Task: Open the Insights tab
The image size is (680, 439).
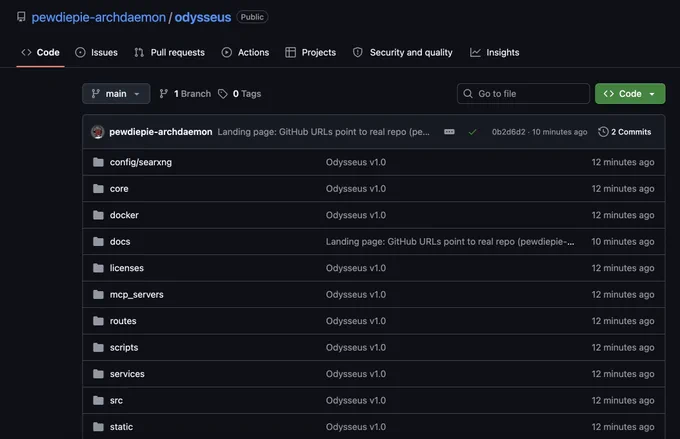Action: (495, 52)
